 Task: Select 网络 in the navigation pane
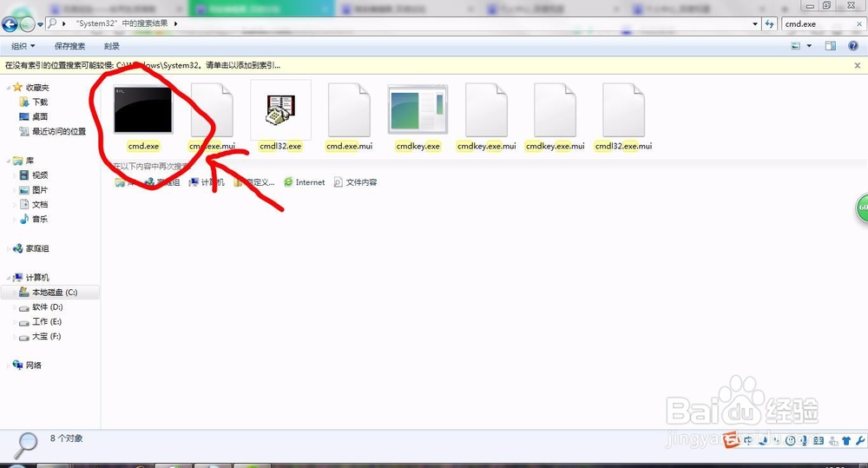pyautogui.click(x=33, y=365)
